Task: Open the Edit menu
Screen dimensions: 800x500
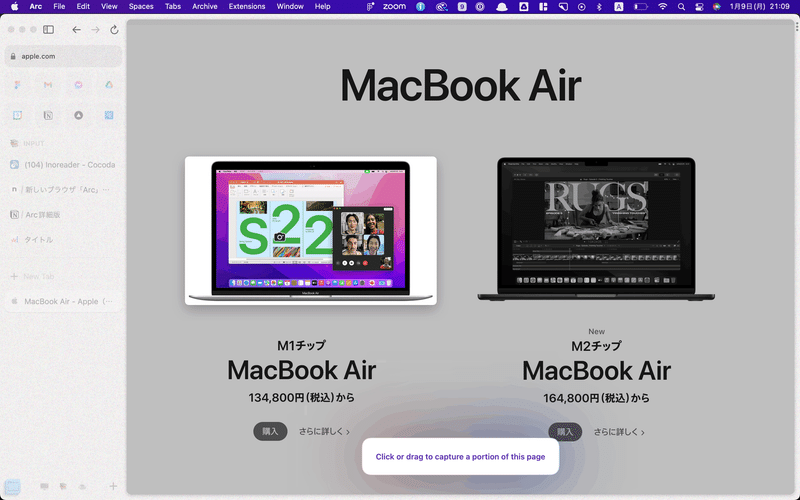Action: [x=83, y=7]
